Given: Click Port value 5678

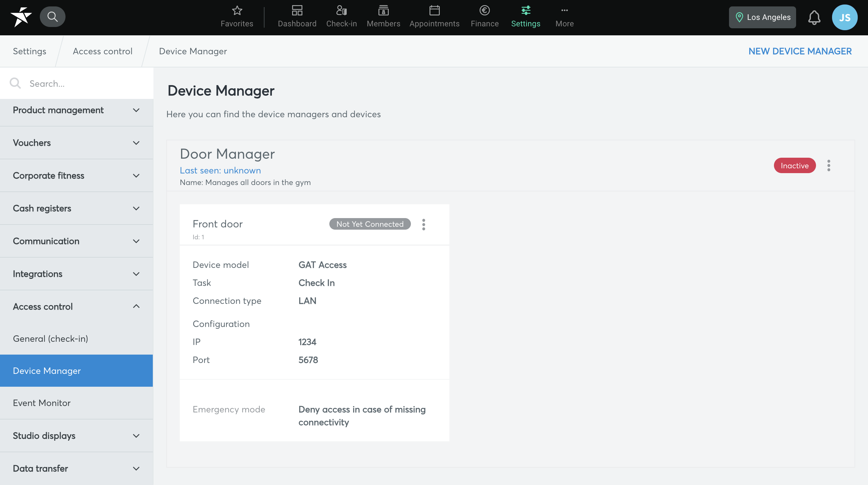Looking at the screenshot, I should click(x=308, y=360).
